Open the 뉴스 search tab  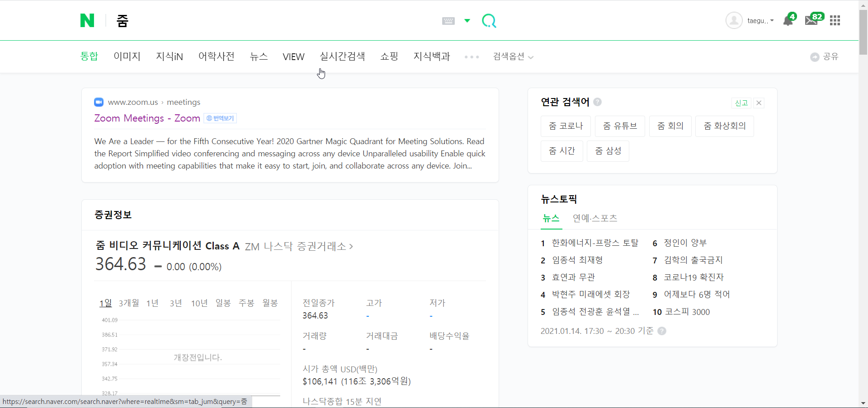(259, 56)
